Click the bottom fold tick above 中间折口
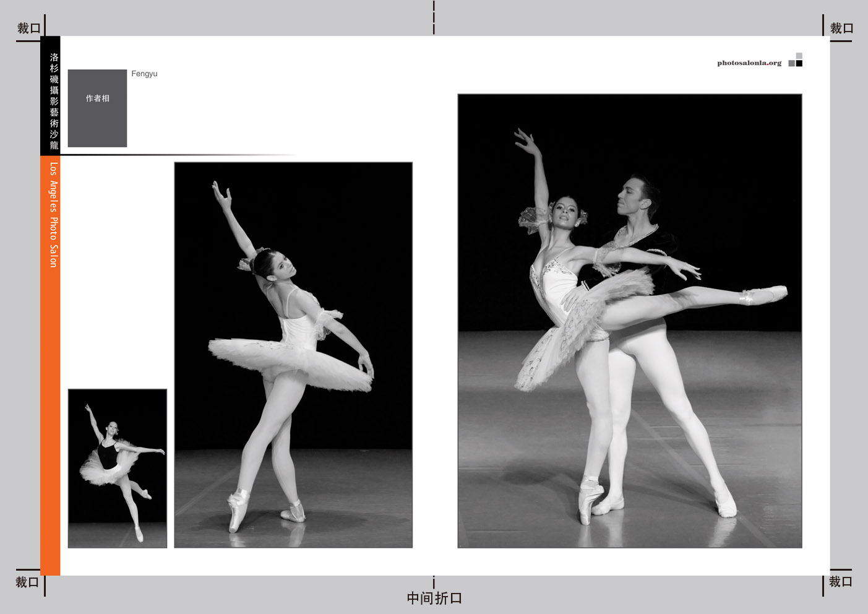Viewport: 868px width, 614px height. (434, 582)
